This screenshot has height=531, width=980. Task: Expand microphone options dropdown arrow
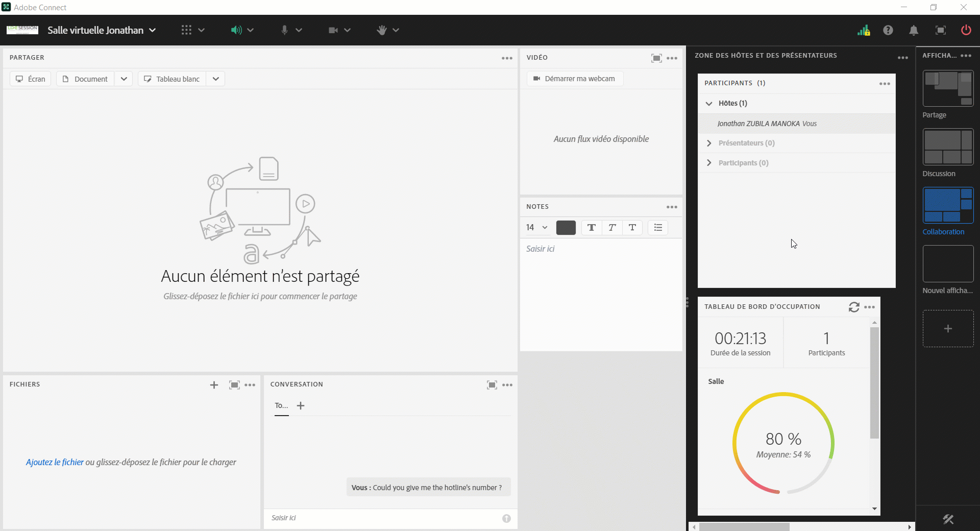click(x=299, y=30)
